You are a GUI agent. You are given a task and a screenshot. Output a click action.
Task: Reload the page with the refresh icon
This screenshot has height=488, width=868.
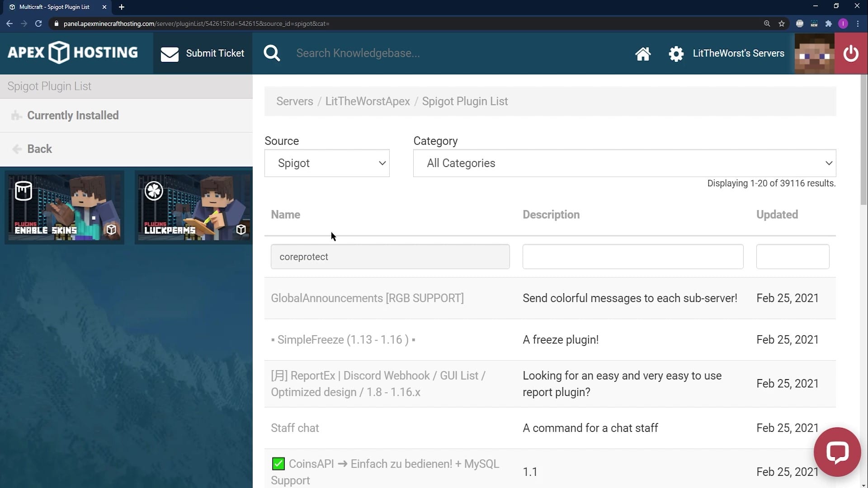[x=38, y=23]
